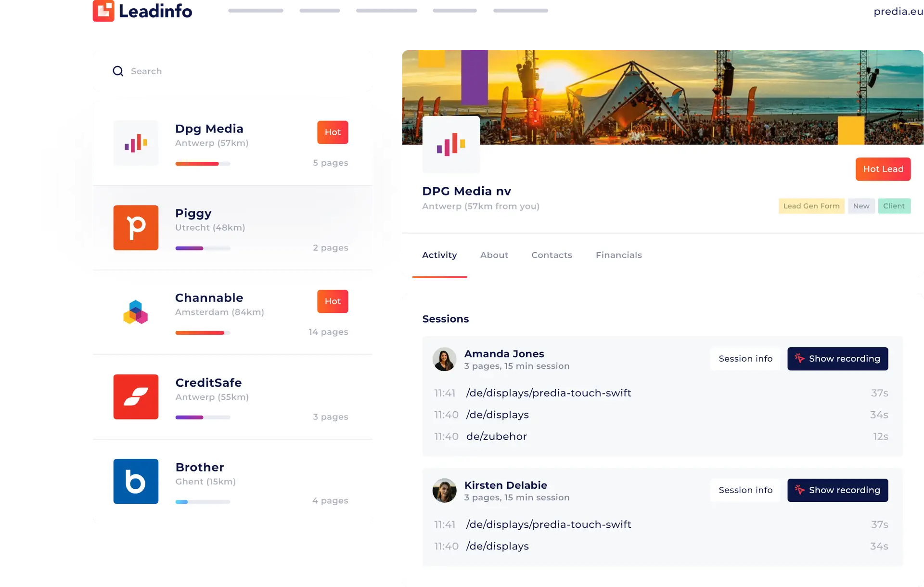Open Session info for Amanda Jones
The width and height of the screenshot is (924, 587).
[745, 359]
